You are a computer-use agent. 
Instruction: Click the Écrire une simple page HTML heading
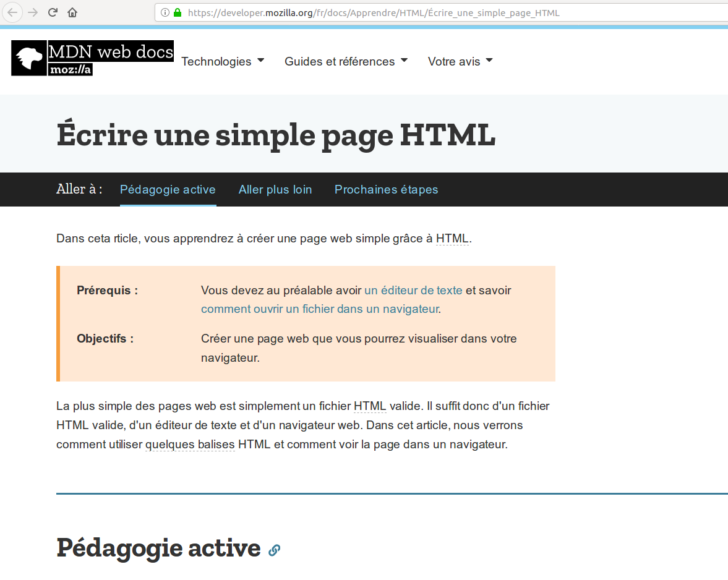click(276, 135)
